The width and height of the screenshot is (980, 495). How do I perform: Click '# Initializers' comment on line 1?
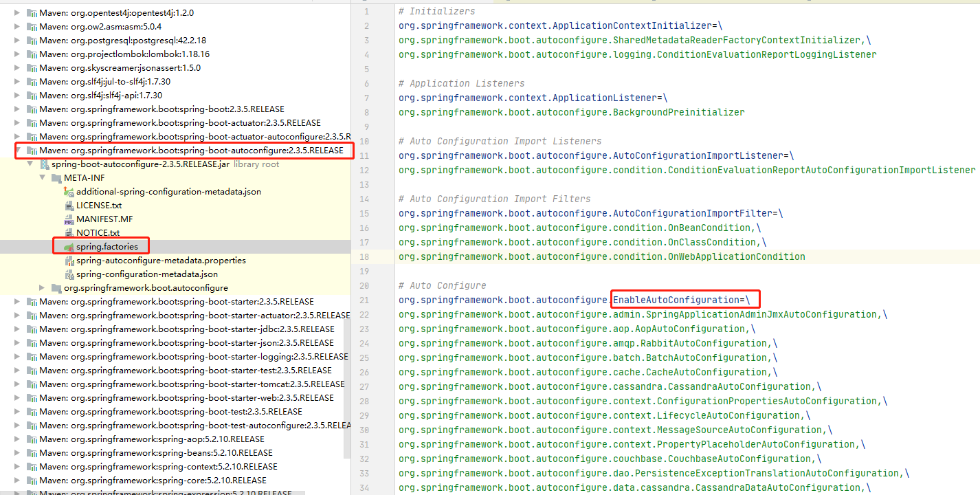pos(437,11)
